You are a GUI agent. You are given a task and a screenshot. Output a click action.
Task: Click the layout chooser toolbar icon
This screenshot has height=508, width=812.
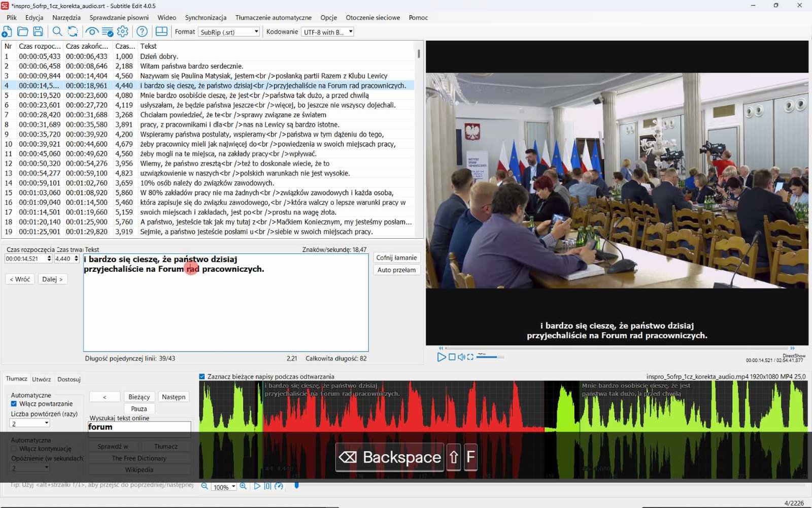coord(161,31)
